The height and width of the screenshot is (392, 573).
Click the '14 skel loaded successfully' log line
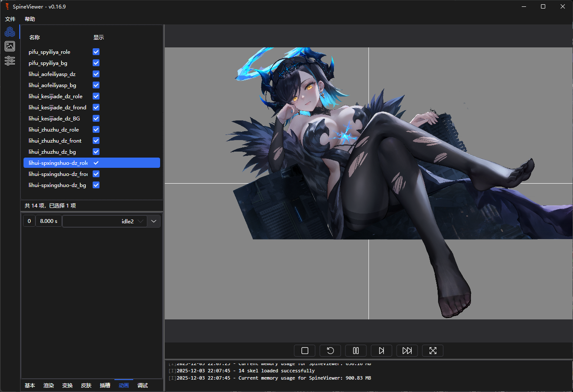click(x=241, y=371)
